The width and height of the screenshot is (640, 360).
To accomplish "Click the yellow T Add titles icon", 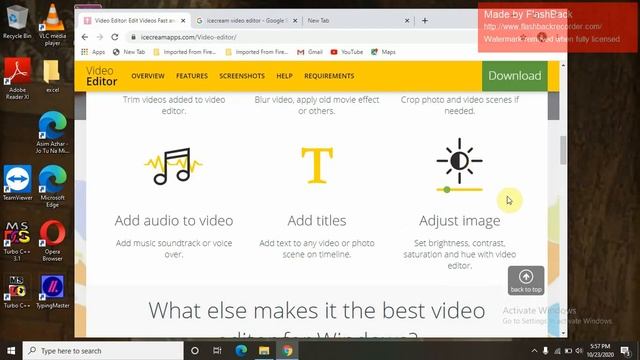I will 317,165.
